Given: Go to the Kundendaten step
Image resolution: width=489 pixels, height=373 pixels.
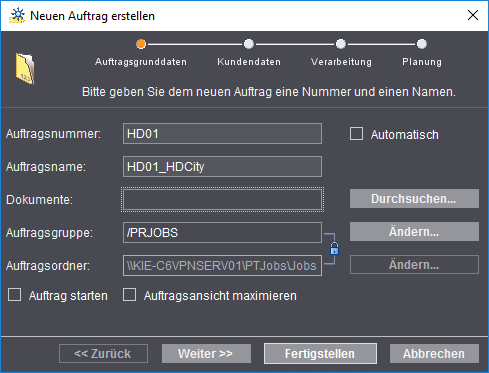Looking at the screenshot, I should (x=249, y=62).
